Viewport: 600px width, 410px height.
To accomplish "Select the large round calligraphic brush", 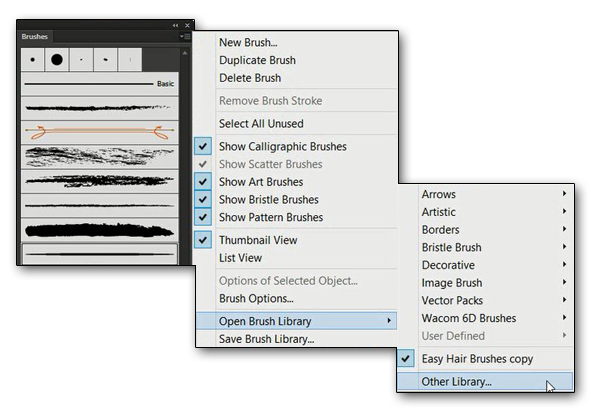I will click(x=57, y=59).
